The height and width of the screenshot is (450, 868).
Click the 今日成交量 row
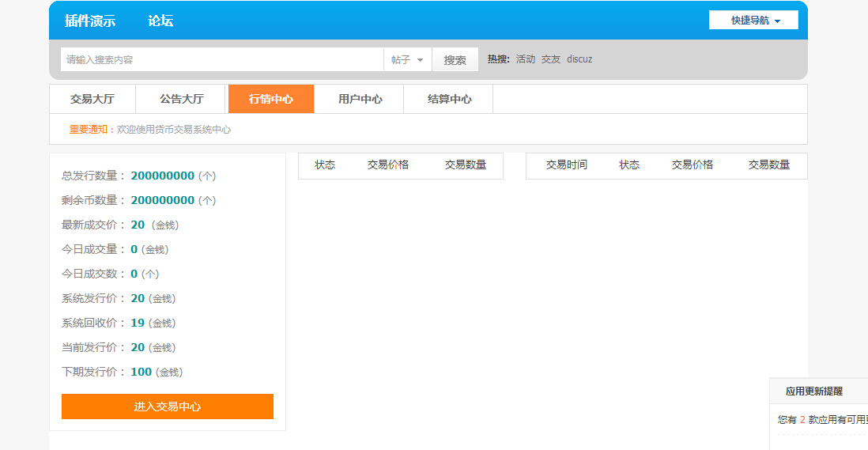(115, 249)
